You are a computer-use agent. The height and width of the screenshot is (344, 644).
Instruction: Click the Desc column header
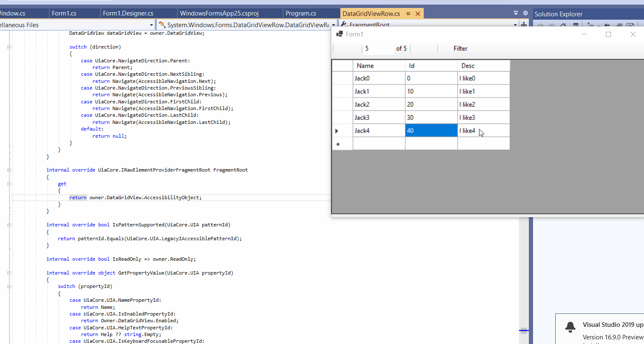(x=484, y=66)
